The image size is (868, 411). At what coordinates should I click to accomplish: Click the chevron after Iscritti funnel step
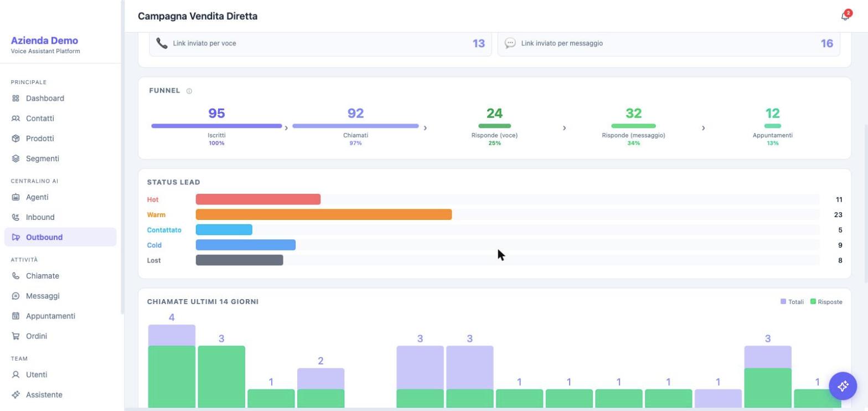tap(286, 128)
